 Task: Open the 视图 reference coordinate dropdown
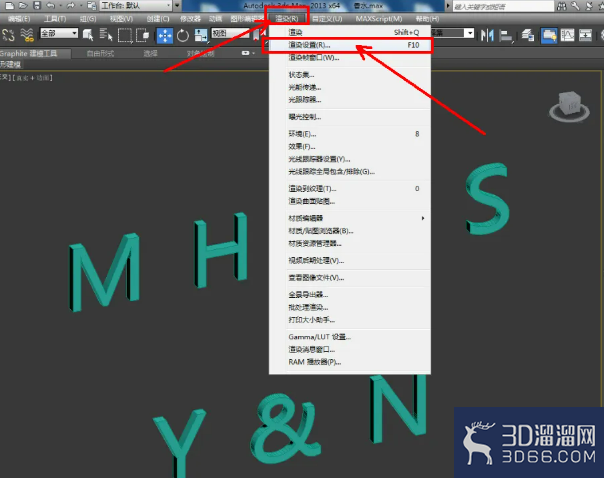point(231,34)
